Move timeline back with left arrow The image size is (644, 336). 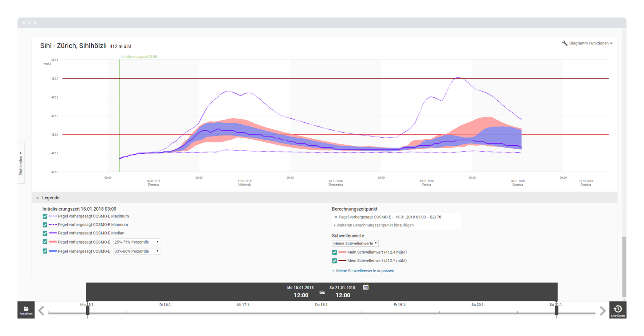click(42, 311)
